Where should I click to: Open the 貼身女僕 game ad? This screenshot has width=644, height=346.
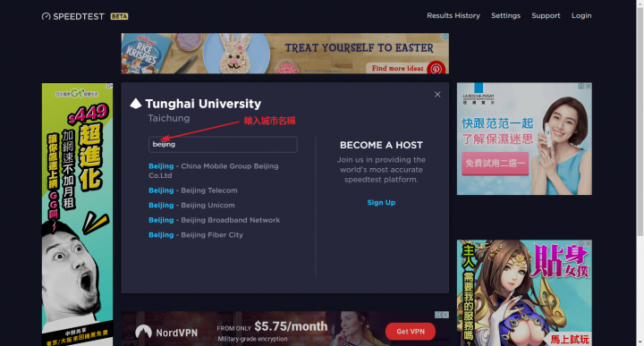tap(524, 292)
